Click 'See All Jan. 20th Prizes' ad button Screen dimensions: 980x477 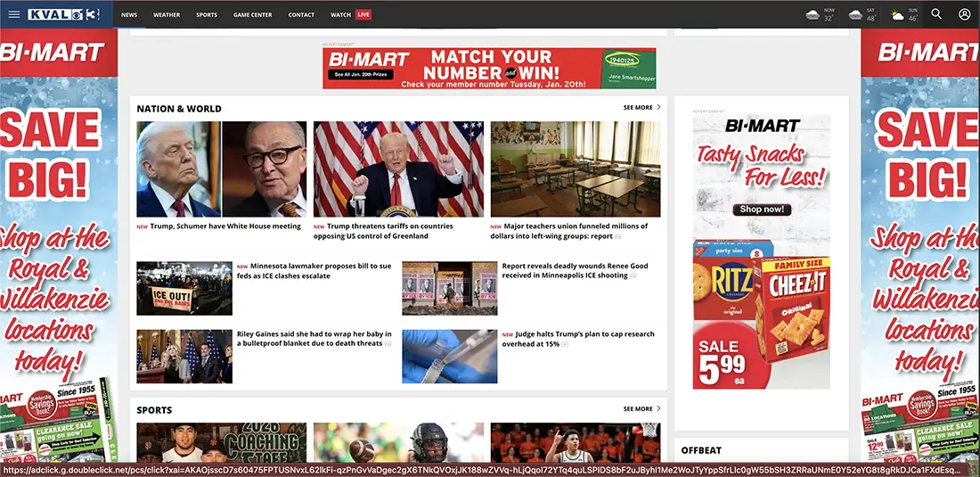tap(361, 74)
